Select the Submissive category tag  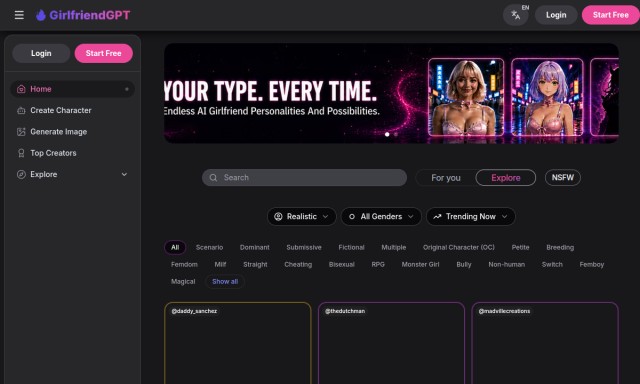pos(304,247)
